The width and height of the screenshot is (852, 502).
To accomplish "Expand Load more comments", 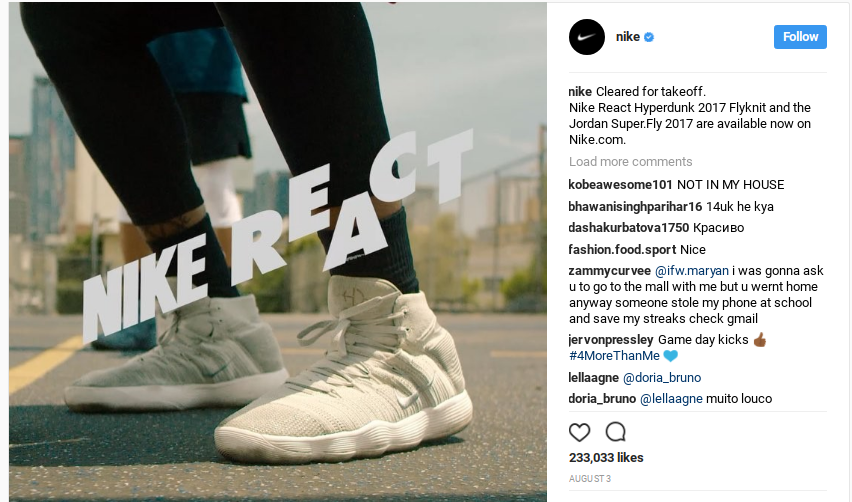I will 630,162.
